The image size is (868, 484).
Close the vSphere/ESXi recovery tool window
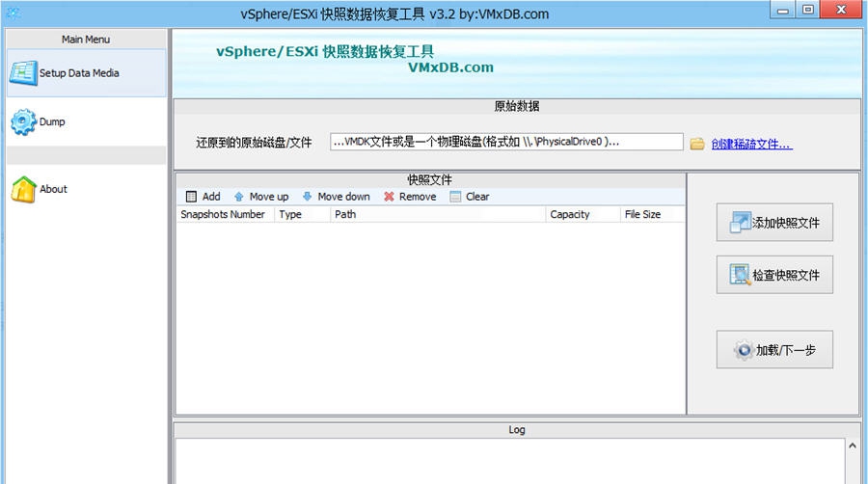click(841, 10)
